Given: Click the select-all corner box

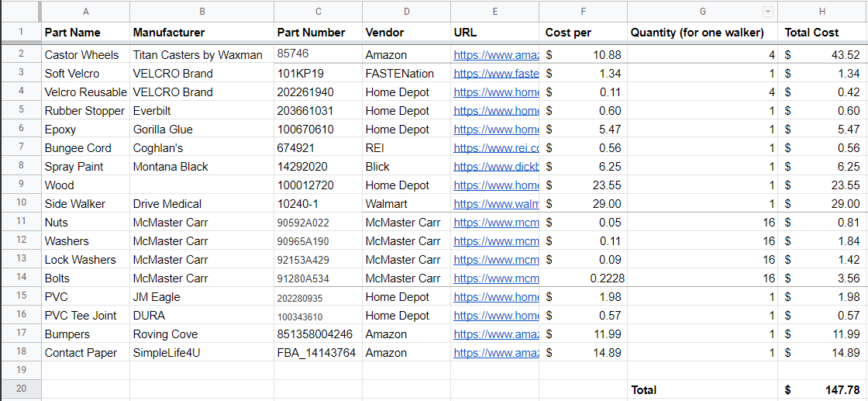Looking at the screenshot, I should click(20, 12).
